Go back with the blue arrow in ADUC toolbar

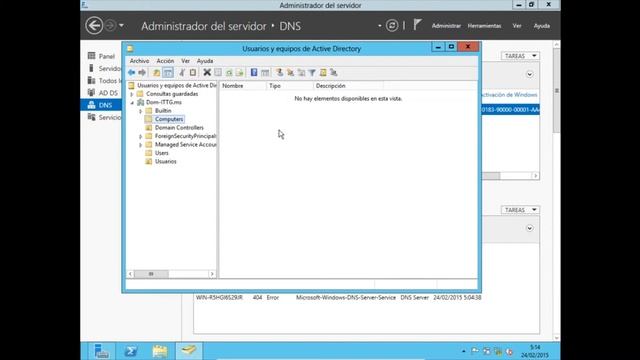coord(131,73)
